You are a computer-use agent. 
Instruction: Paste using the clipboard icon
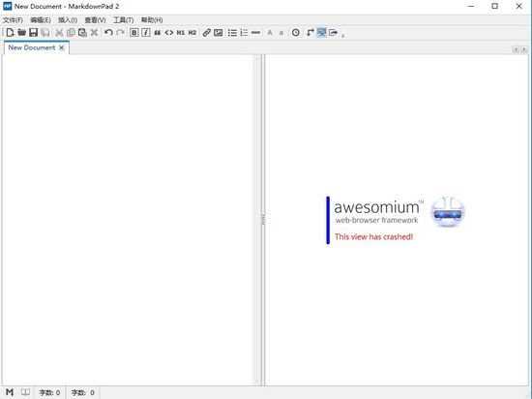82,33
